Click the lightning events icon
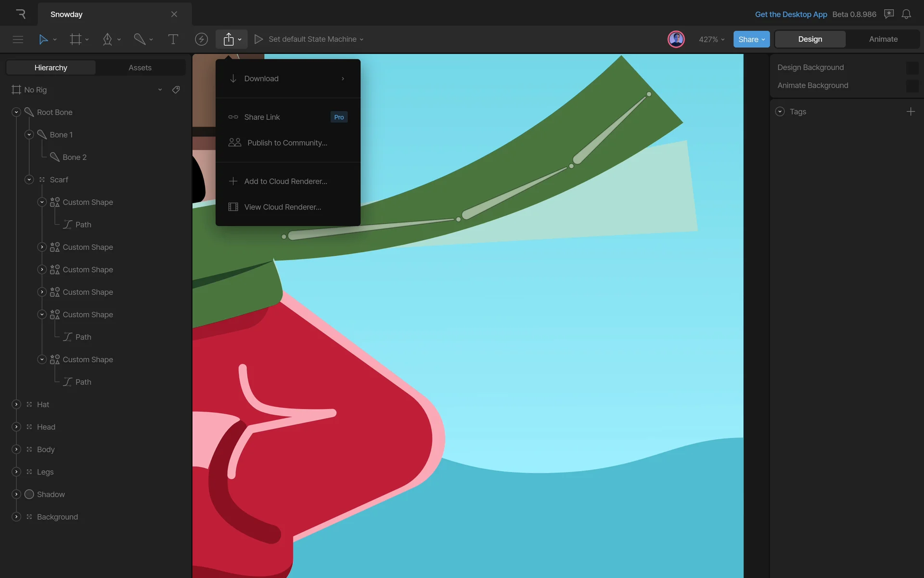924x578 pixels. [201, 39]
